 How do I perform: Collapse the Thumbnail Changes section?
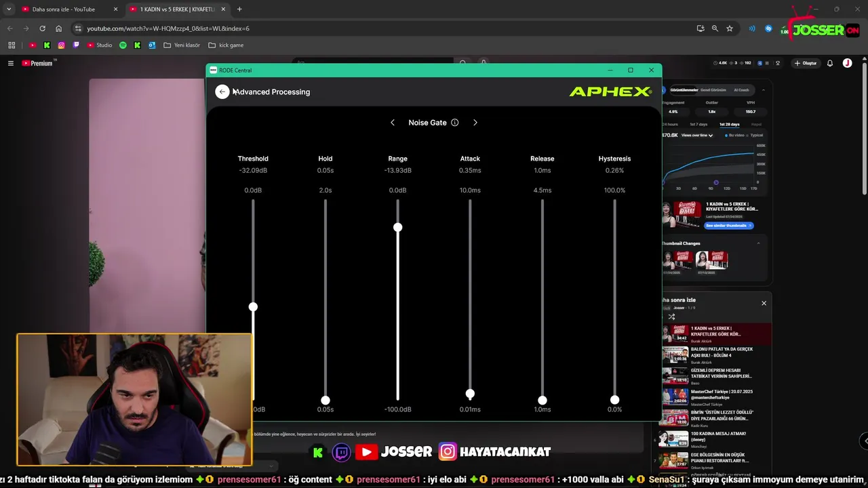point(758,243)
